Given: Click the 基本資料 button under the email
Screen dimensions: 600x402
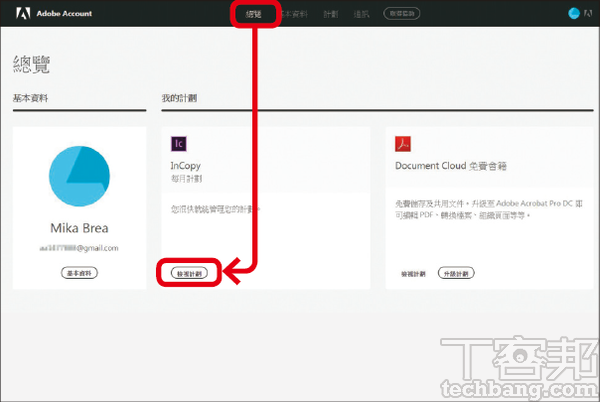Looking at the screenshot, I should pos(80,273).
